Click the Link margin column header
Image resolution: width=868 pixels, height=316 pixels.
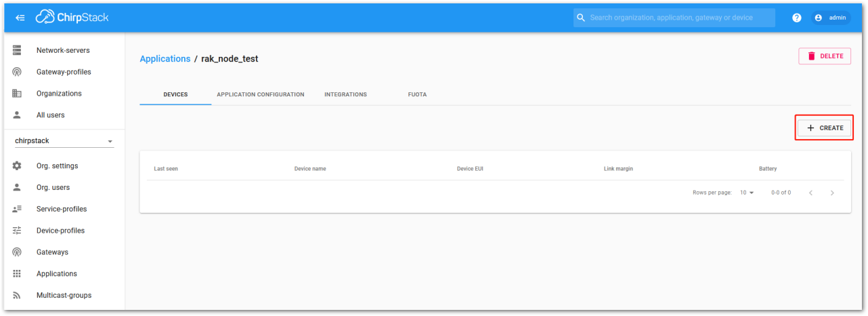coord(618,169)
